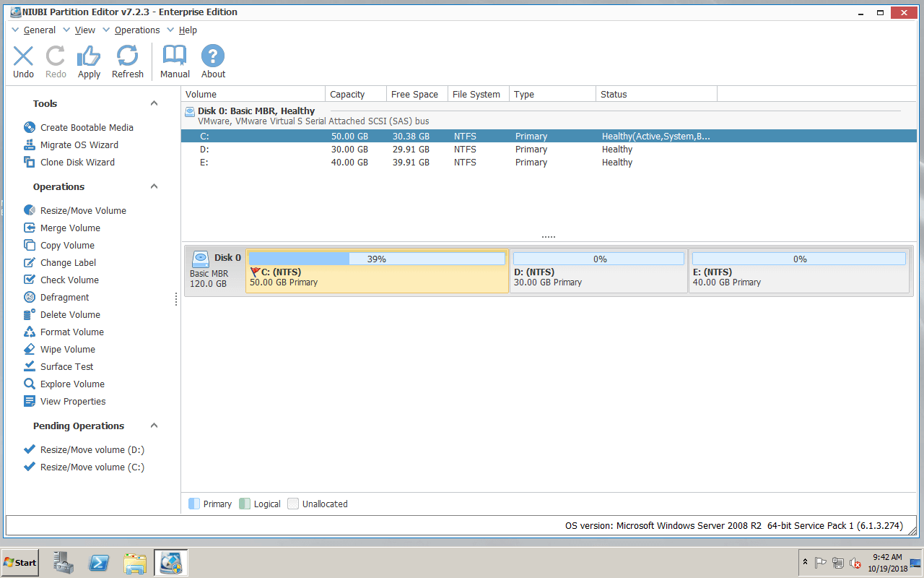Image resolution: width=924 pixels, height=578 pixels.
Task: Open the Operations menu
Action: pos(136,30)
